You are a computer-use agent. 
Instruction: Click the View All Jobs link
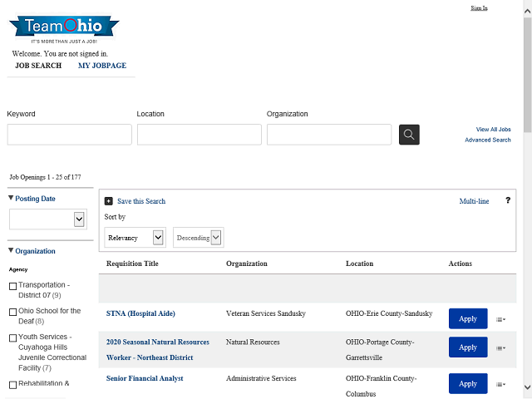point(493,130)
